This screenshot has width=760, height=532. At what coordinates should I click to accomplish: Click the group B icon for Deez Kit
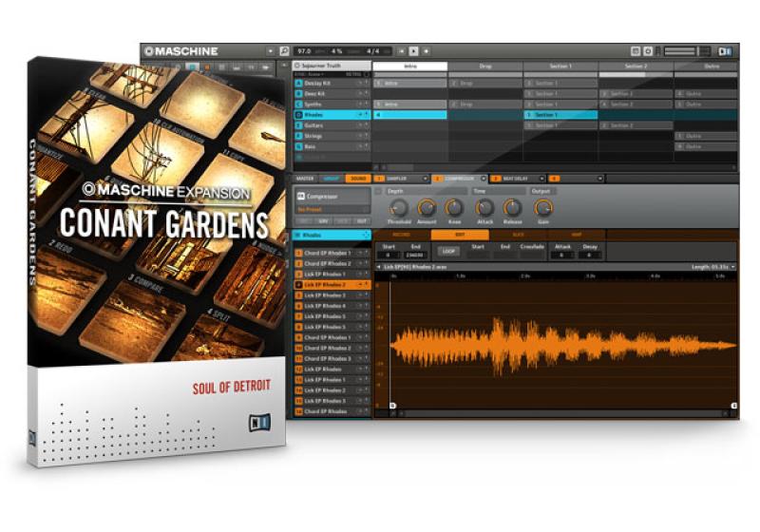[298, 94]
